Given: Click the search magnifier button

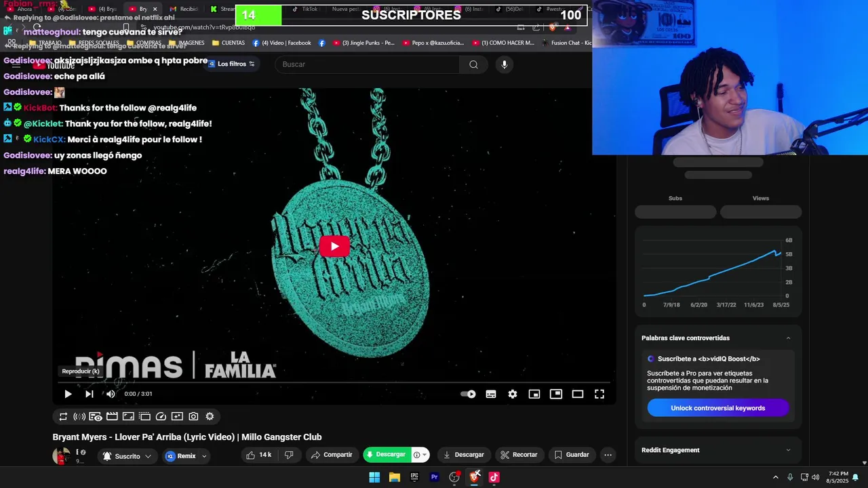Looking at the screenshot, I should pos(473,64).
